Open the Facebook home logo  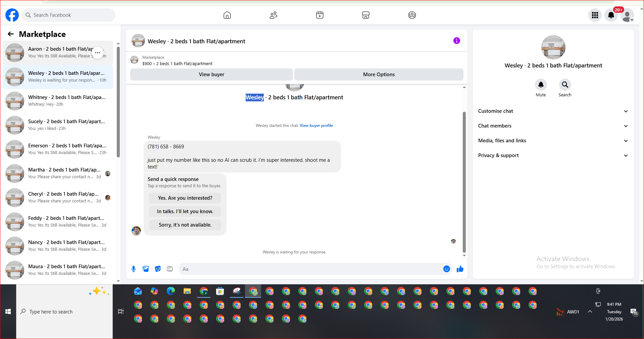(12, 15)
